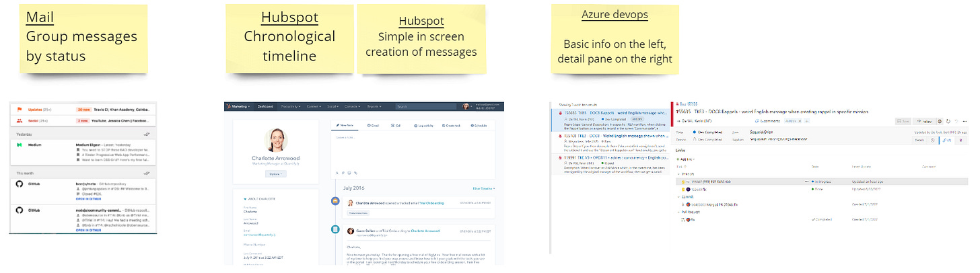Click Charlotte Arrowood's profile photo
This screenshot has height=273, width=980.
pos(276,140)
